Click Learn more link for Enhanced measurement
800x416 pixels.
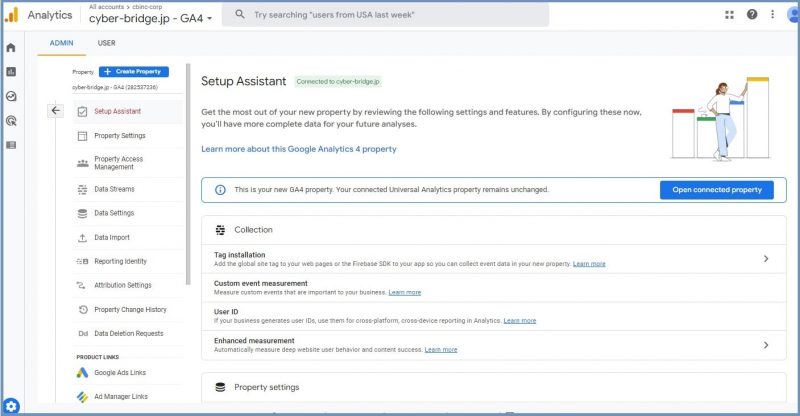point(441,350)
